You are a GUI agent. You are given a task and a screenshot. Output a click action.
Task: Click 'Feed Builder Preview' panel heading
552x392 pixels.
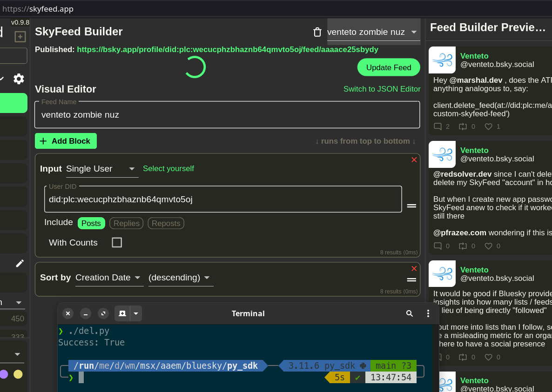(x=488, y=27)
